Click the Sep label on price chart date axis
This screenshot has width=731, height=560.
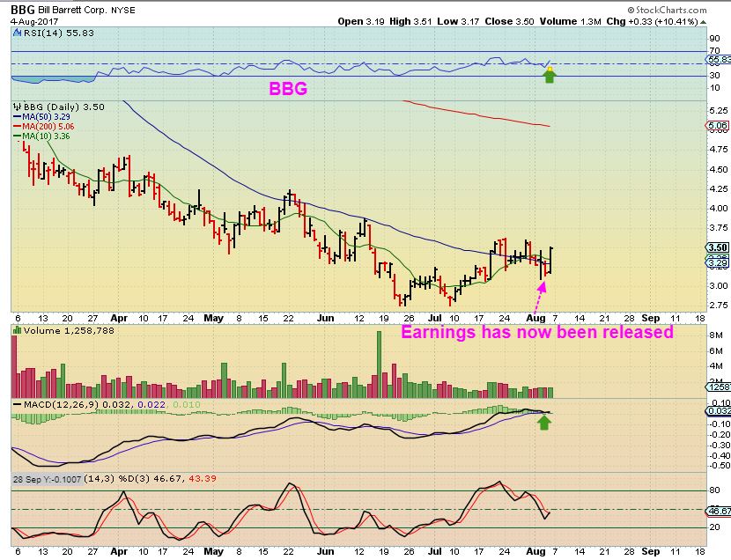pyautogui.click(x=650, y=318)
